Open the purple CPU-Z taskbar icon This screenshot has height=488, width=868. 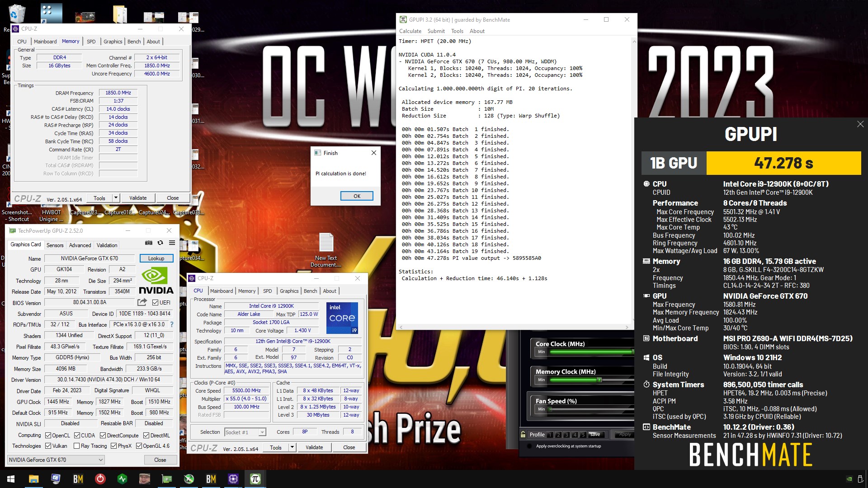[x=233, y=479]
